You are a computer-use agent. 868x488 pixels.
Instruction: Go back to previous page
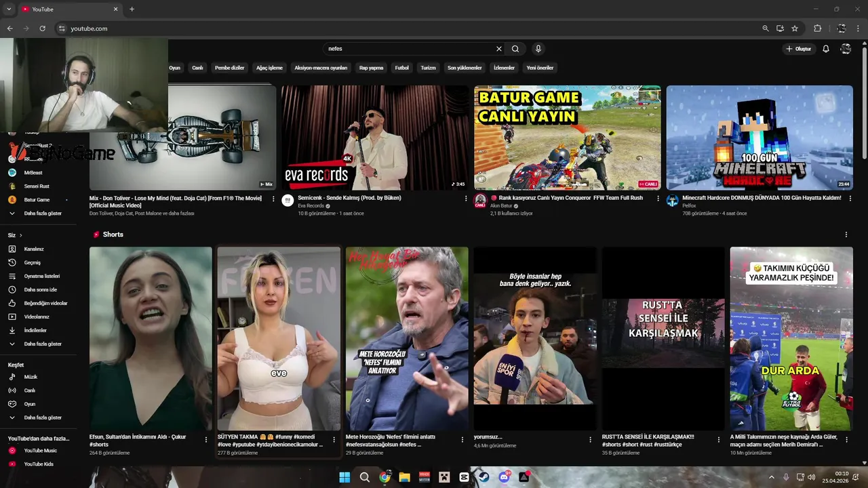(9, 28)
